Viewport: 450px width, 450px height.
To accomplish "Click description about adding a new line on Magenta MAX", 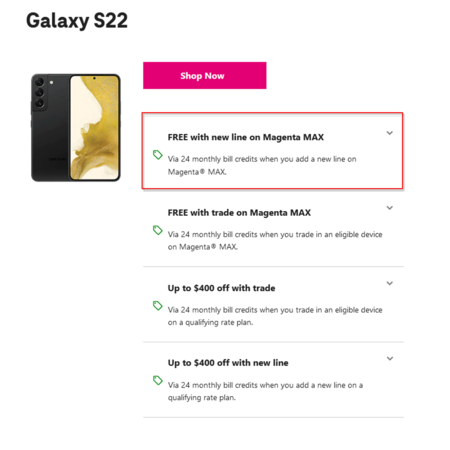I will coord(262,165).
